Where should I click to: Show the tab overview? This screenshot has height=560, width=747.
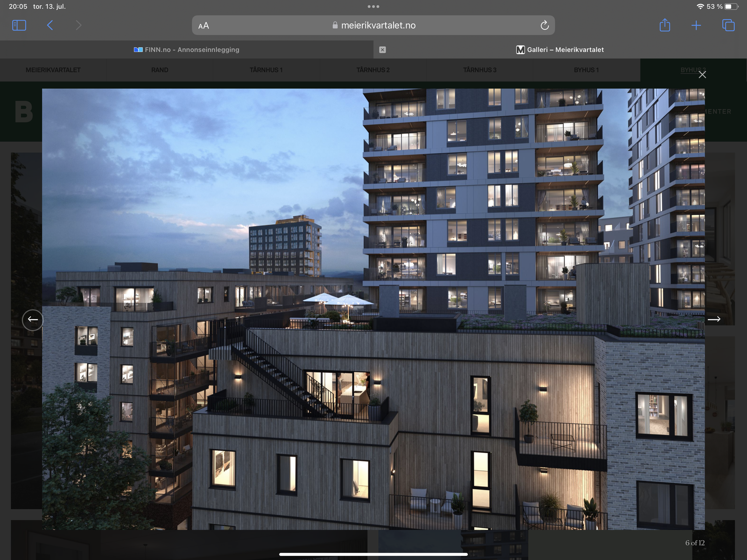[x=728, y=25]
